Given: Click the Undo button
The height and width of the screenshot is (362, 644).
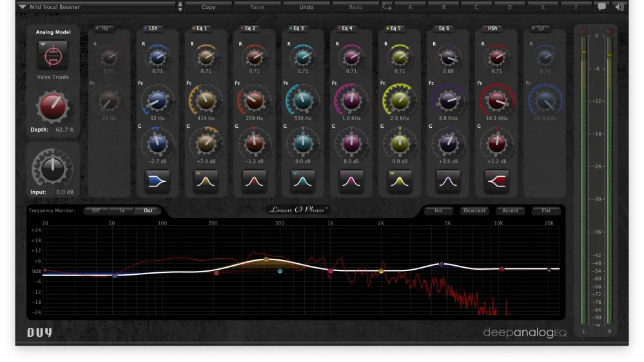Looking at the screenshot, I should click(x=306, y=7).
